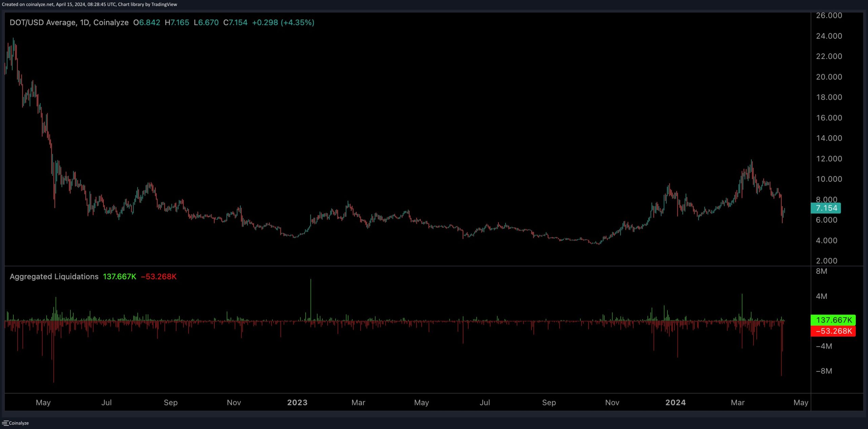The width and height of the screenshot is (868, 429).
Task: Click the 7.154 current price tag
Action: [826, 208]
